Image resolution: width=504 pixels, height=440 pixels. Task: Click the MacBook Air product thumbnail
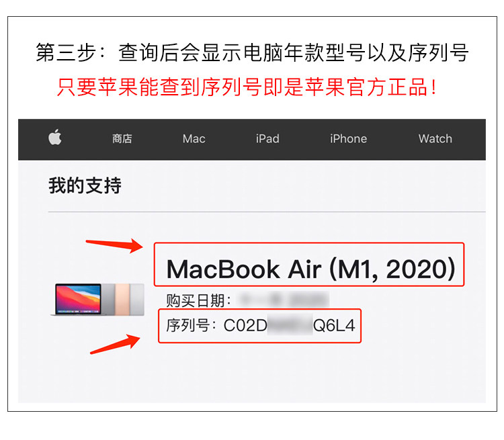coord(97,300)
